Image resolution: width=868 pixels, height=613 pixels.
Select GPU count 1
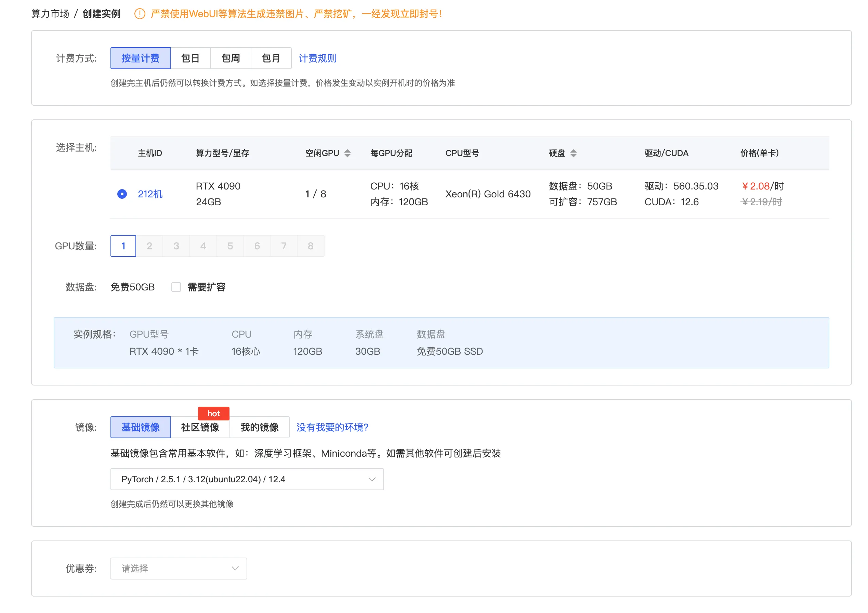tap(123, 246)
